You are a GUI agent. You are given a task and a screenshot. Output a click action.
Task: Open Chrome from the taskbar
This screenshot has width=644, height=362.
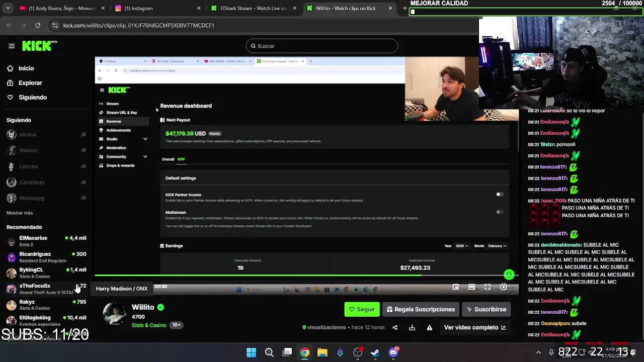click(x=304, y=352)
